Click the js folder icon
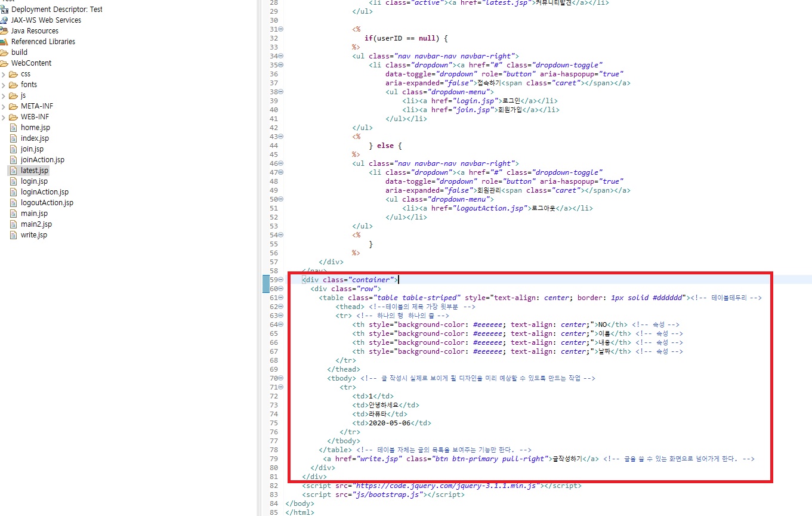The height and width of the screenshot is (516, 812). point(14,95)
